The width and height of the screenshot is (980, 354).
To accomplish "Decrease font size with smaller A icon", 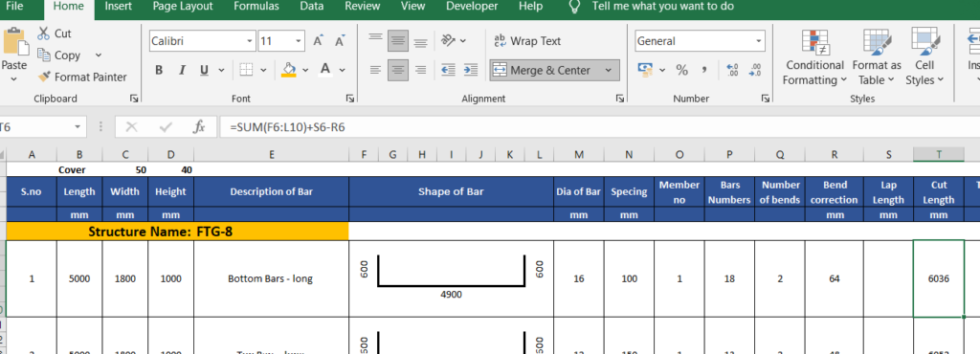I will pos(340,41).
